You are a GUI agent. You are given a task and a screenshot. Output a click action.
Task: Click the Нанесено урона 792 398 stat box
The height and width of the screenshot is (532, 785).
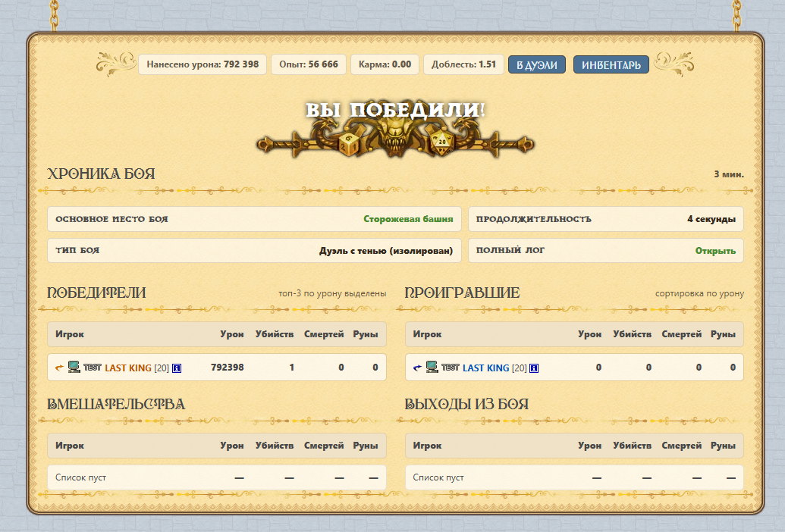[x=203, y=64]
